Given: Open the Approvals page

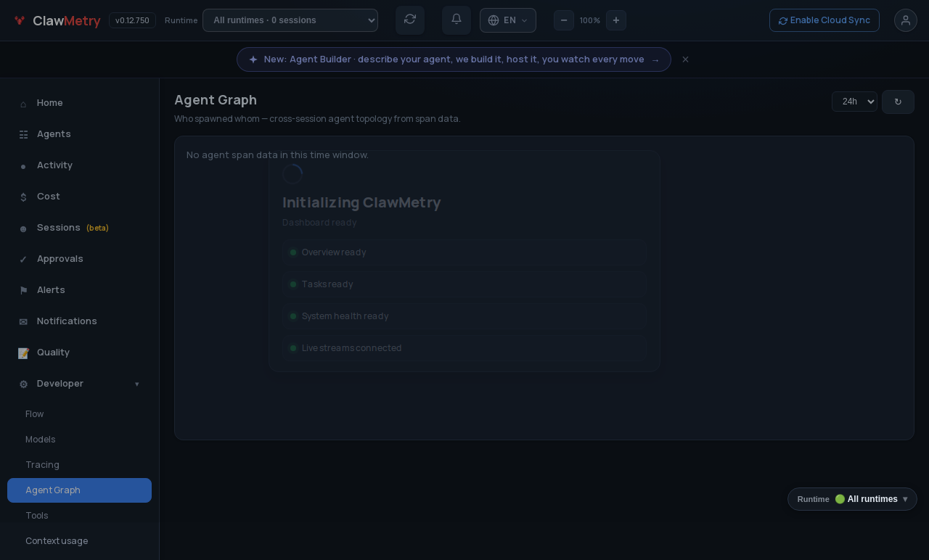Looking at the screenshot, I should [79, 259].
